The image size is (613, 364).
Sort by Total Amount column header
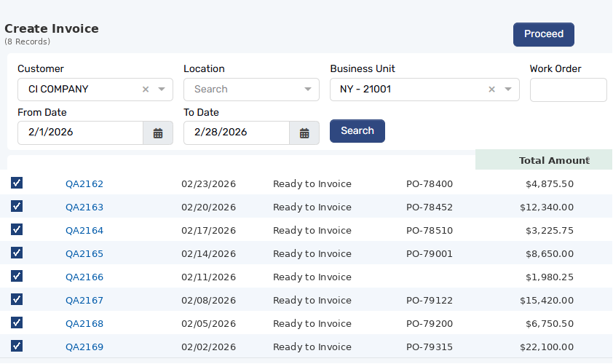tap(553, 160)
